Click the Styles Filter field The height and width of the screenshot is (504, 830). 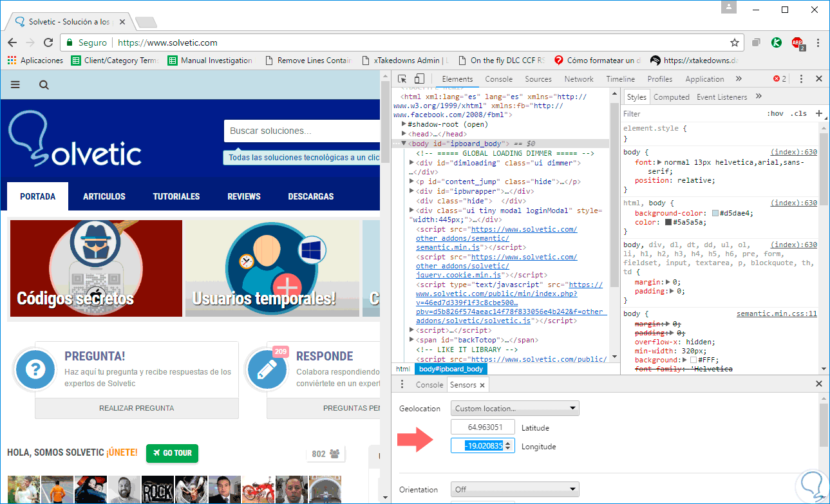click(x=692, y=113)
